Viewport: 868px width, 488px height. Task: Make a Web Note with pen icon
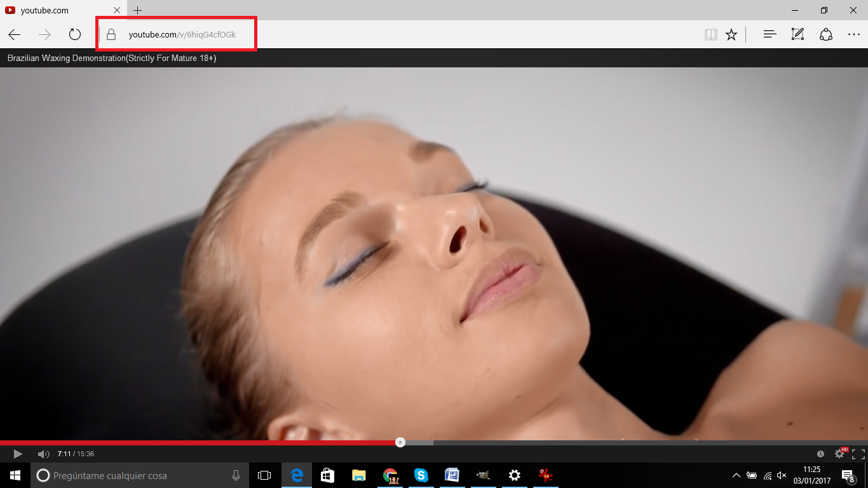[x=797, y=35]
